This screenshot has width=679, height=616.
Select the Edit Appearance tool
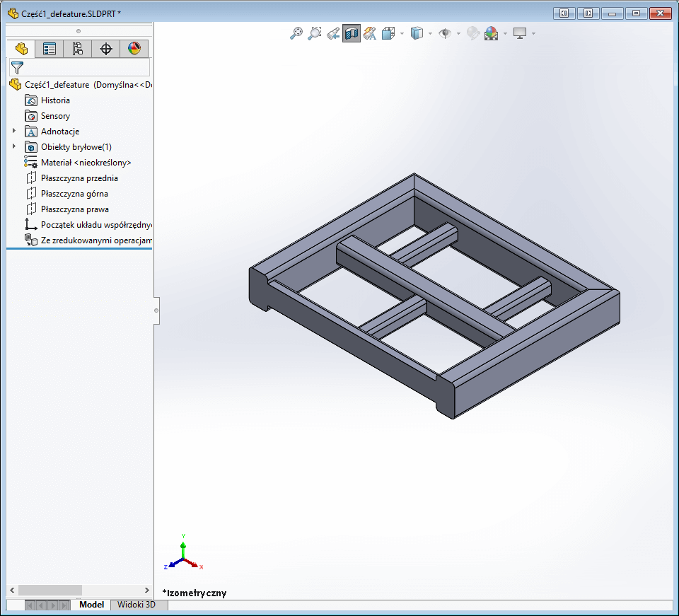[x=472, y=33]
